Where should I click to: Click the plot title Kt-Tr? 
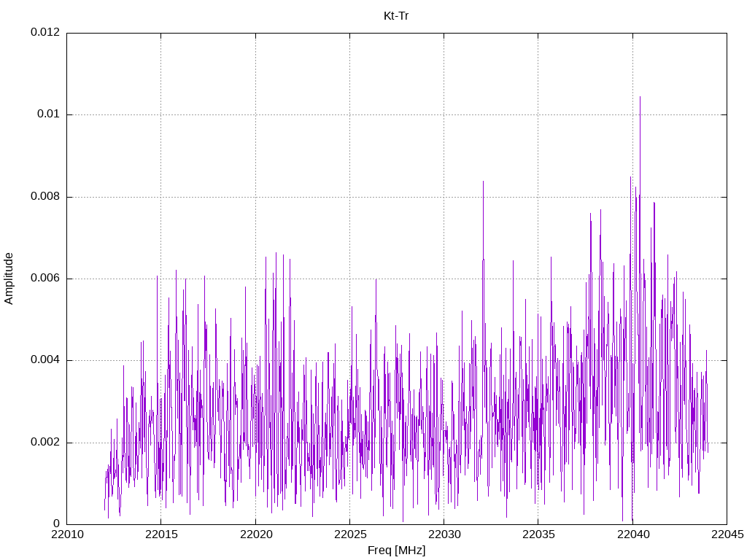click(396, 16)
